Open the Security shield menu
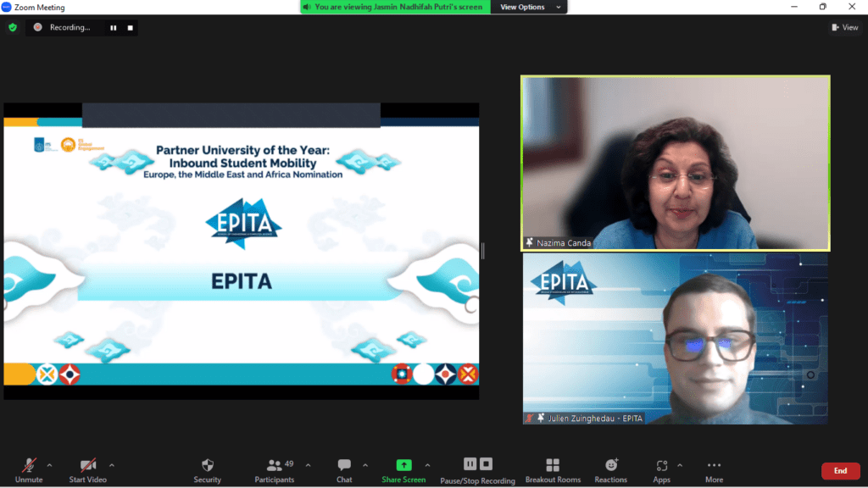This screenshot has width=868, height=488. click(207, 465)
